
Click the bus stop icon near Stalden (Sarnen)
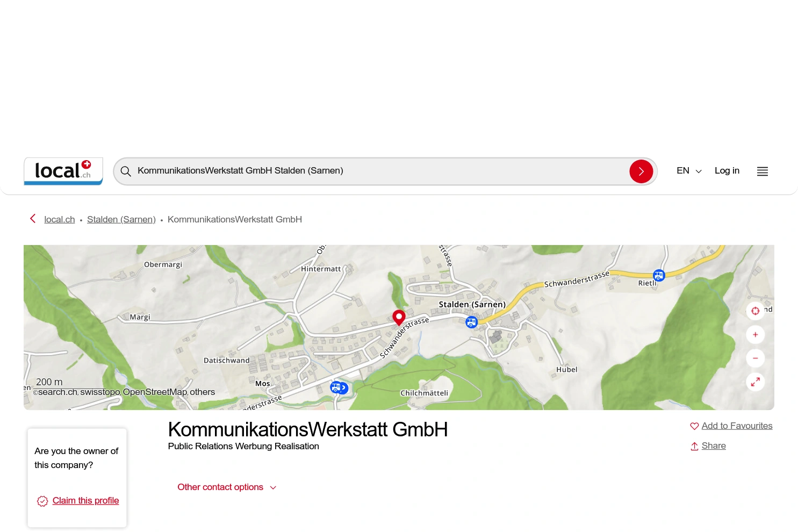point(471,322)
